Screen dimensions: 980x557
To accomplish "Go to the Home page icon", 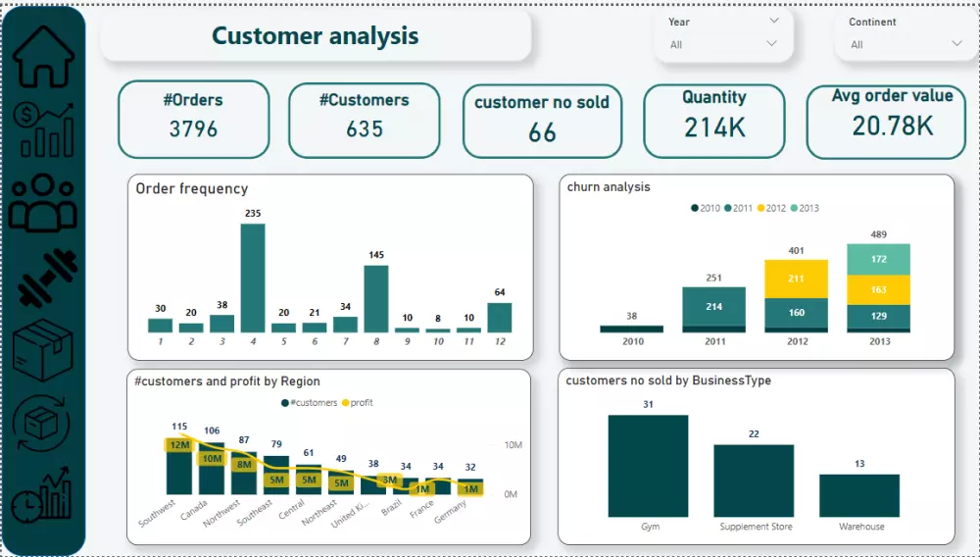I will coord(43,56).
